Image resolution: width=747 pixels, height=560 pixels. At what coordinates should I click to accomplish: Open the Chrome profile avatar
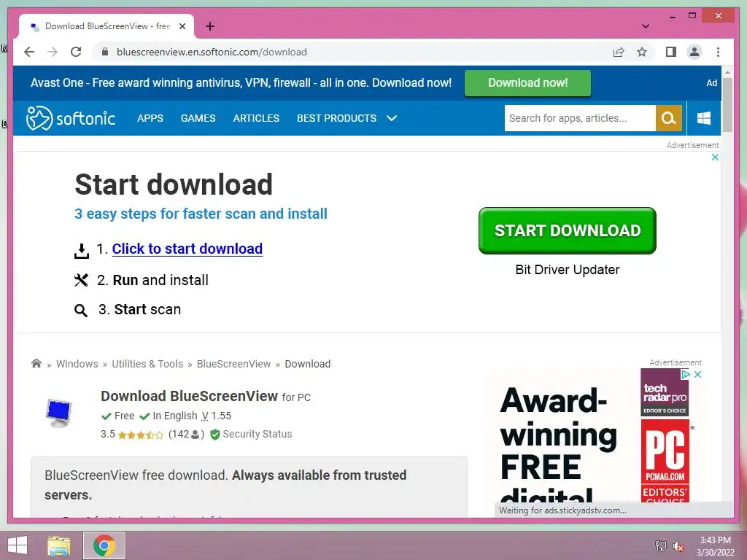point(694,52)
